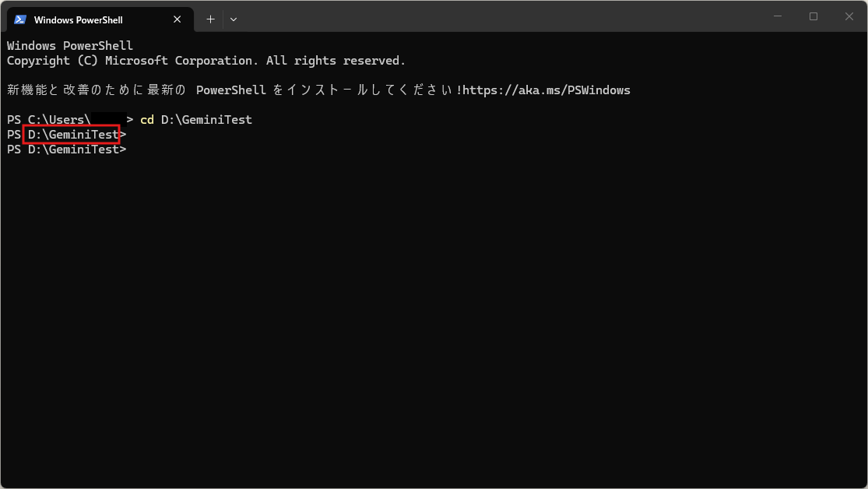Viewport: 868px width, 489px height.
Task: Close the Windows Terminal window
Action: 849,16
